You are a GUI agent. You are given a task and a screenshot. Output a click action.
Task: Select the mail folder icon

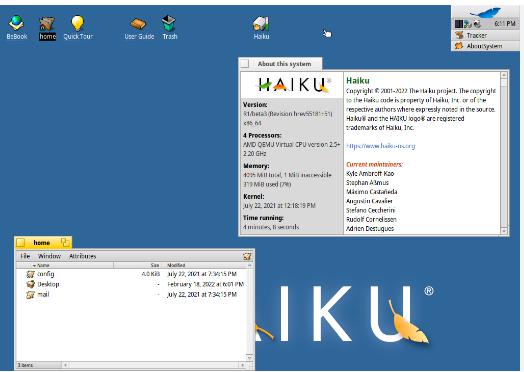tap(30, 295)
